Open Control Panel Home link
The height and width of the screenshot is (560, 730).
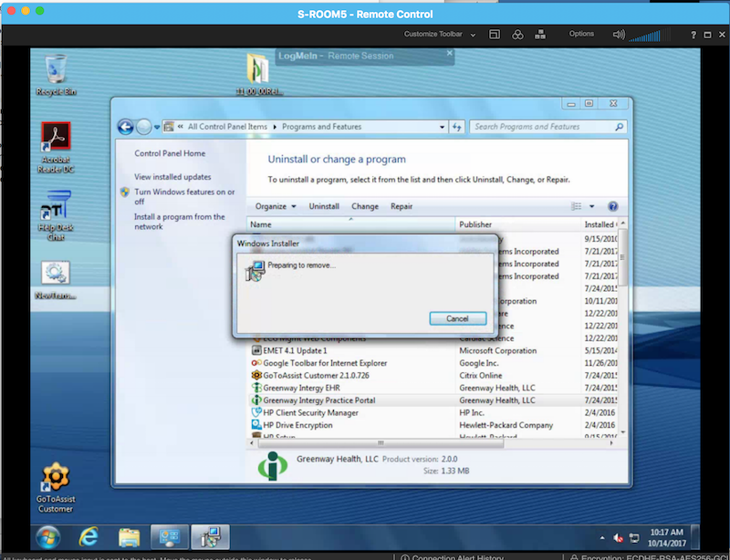(170, 153)
